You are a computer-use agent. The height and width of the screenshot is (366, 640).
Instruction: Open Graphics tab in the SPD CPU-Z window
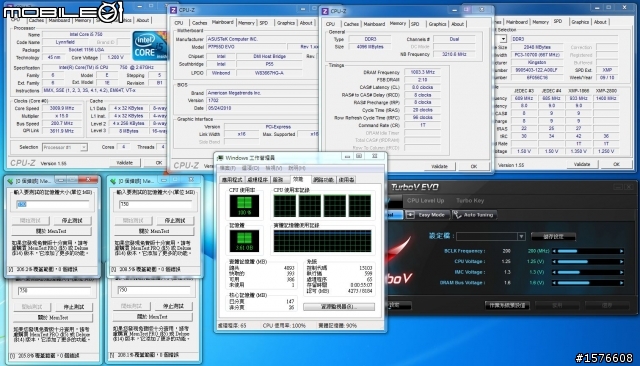pos(580,22)
